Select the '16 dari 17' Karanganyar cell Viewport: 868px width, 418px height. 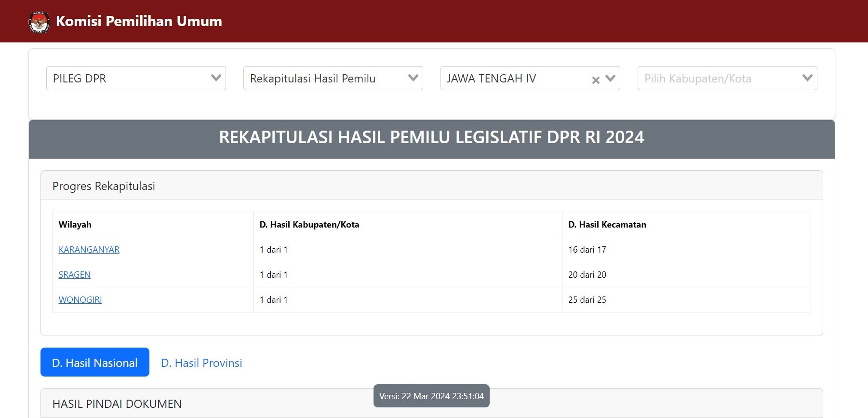click(587, 250)
